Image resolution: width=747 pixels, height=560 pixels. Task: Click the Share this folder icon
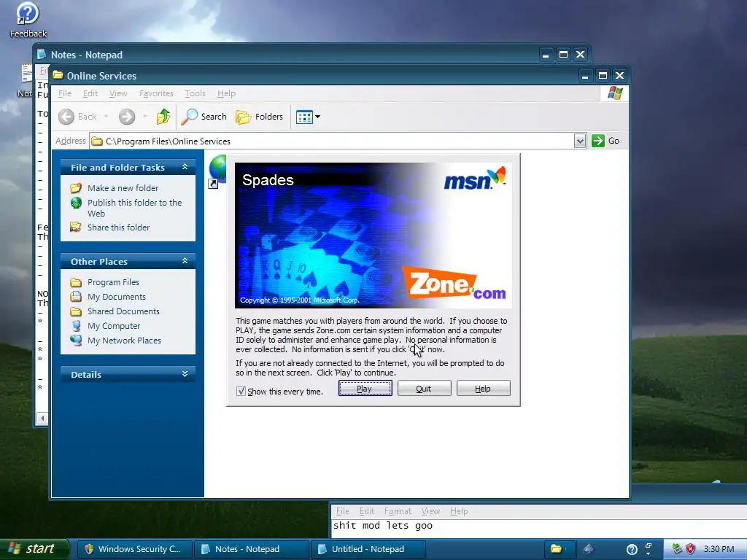tap(76, 227)
